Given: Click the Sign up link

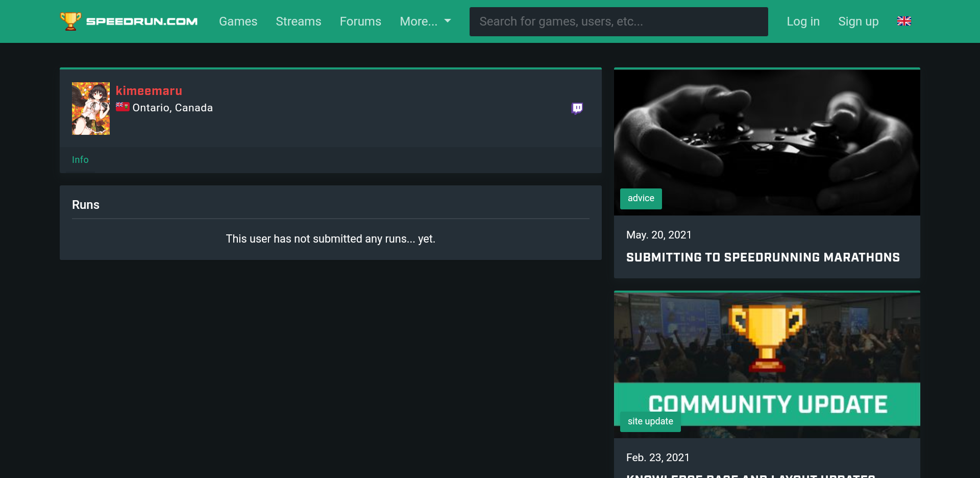Looking at the screenshot, I should (858, 21).
